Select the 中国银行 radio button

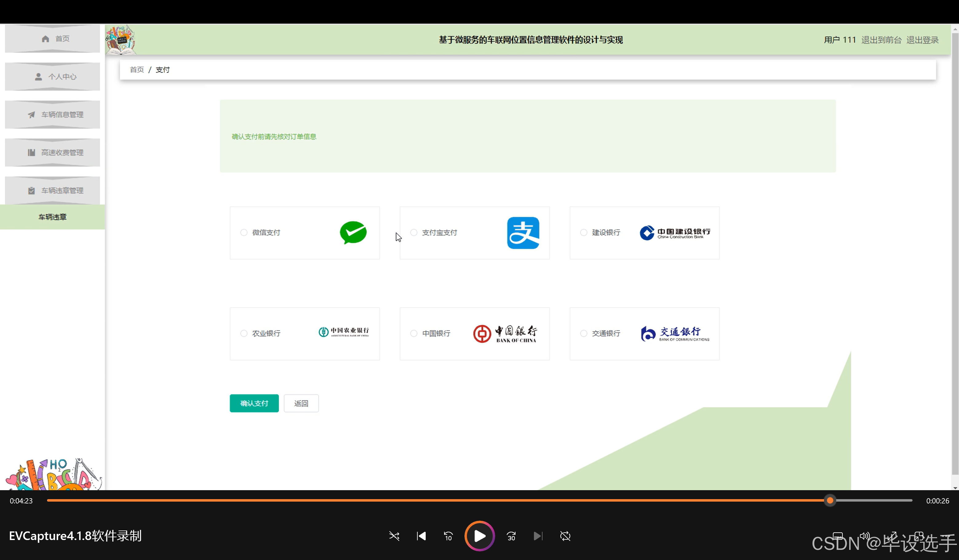pyautogui.click(x=414, y=333)
